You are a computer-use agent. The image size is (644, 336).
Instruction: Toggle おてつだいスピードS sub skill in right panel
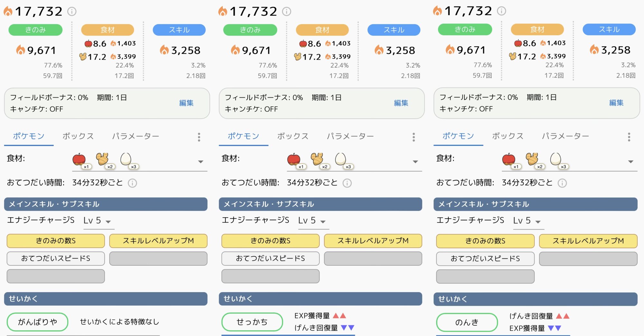485,259
